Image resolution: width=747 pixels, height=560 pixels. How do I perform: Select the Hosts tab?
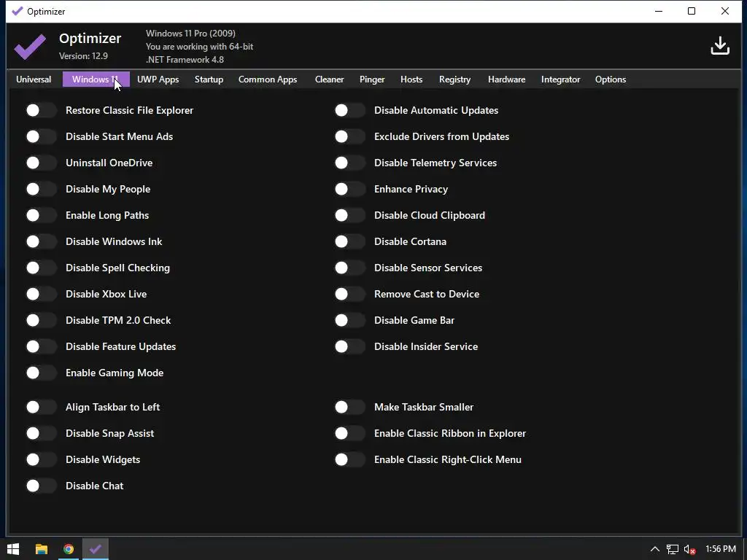click(411, 79)
